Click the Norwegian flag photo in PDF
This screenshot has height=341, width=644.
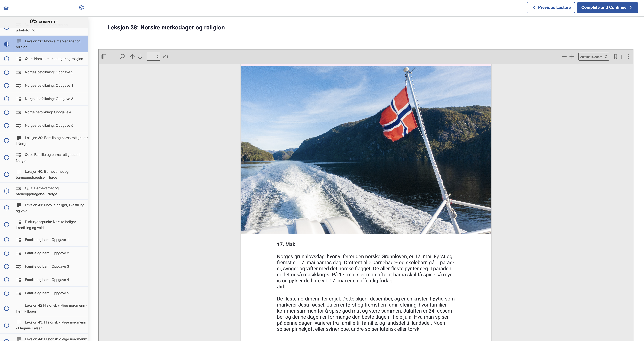tap(366, 150)
